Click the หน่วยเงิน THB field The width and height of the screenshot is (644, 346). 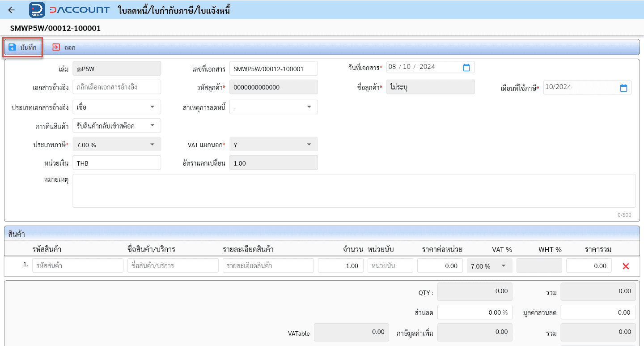[117, 163]
